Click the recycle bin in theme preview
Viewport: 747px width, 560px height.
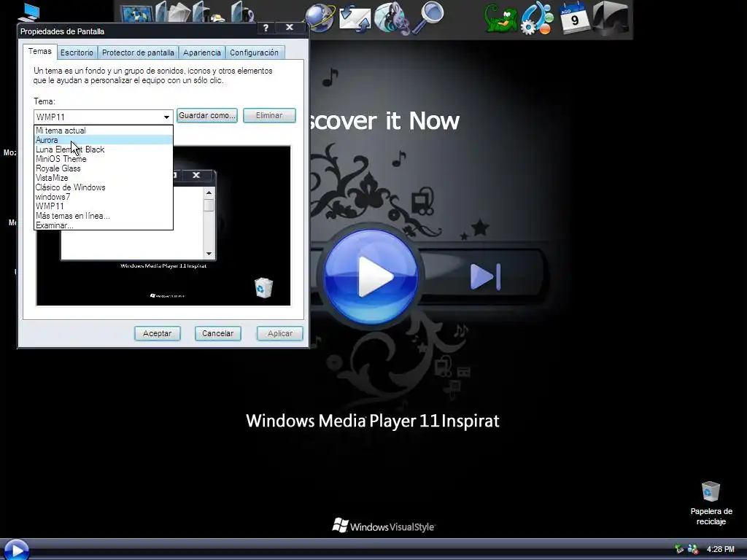(x=263, y=287)
